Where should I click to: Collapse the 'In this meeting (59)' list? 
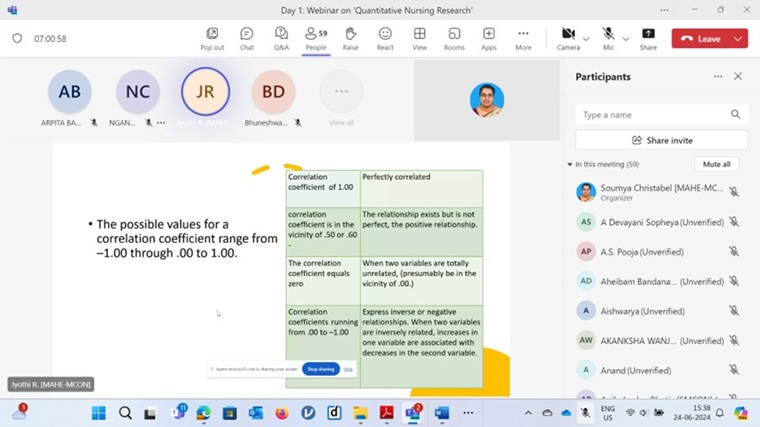coord(570,164)
